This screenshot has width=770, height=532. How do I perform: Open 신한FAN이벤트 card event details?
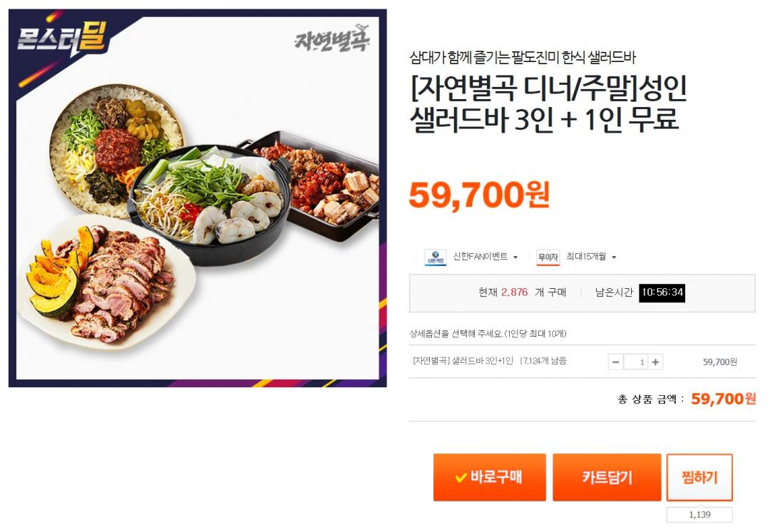click(481, 257)
